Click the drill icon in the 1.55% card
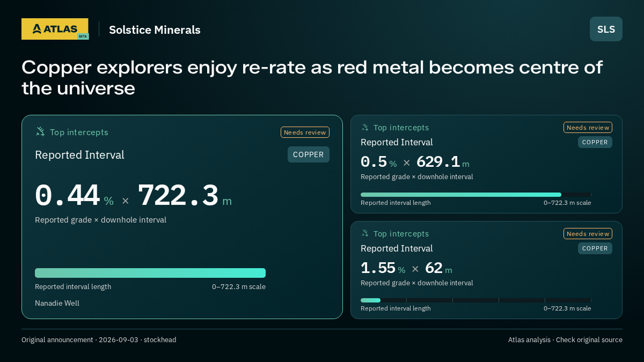The width and height of the screenshot is (644, 362). click(x=365, y=233)
